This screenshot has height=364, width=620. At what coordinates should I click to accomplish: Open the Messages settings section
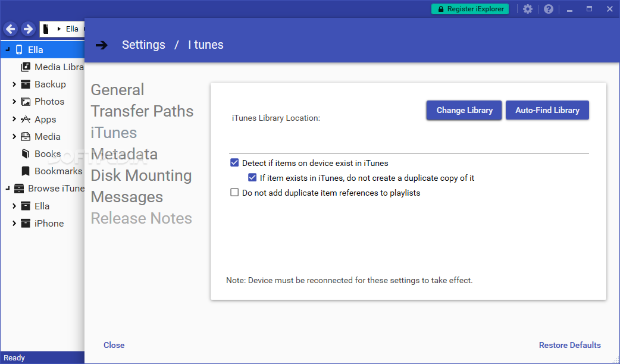(127, 197)
